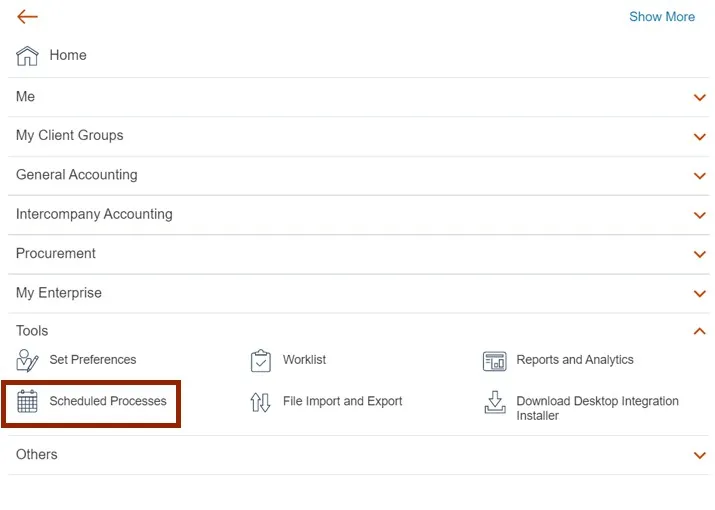Expand the General Accounting chevron

pos(700,176)
